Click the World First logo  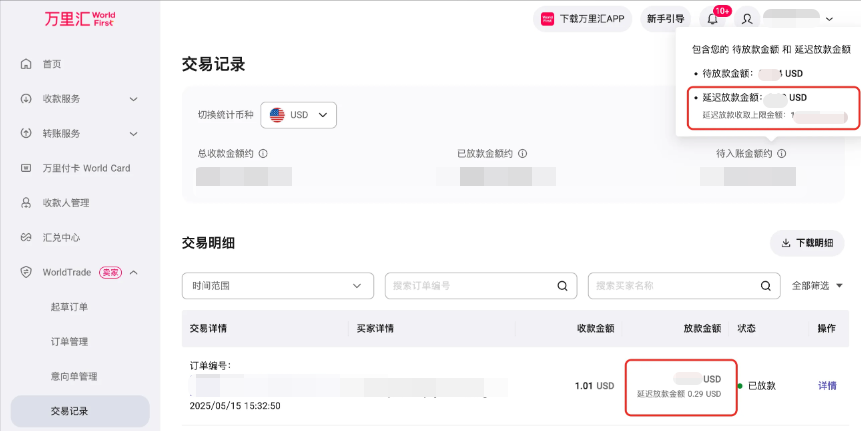(83, 18)
